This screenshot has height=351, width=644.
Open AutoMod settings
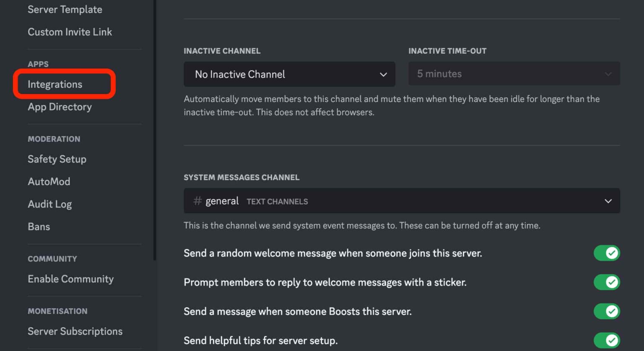[49, 181]
